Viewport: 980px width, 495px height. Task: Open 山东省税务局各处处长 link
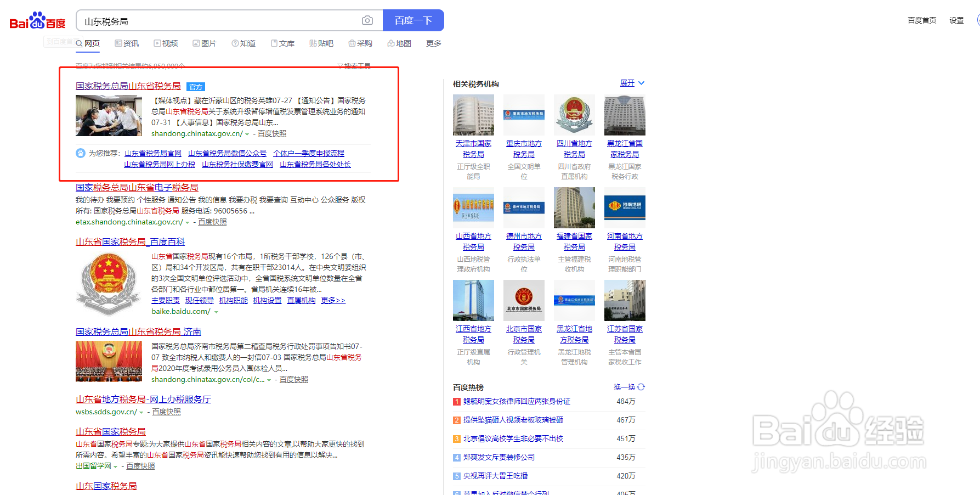[315, 164]
